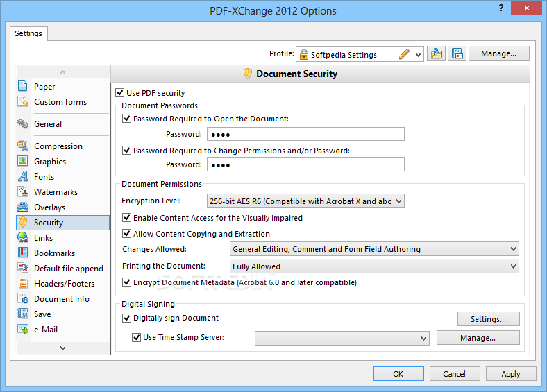This screenshot has width=547, height=392.
Task: Click the OK button
Action: pos(398,374)
